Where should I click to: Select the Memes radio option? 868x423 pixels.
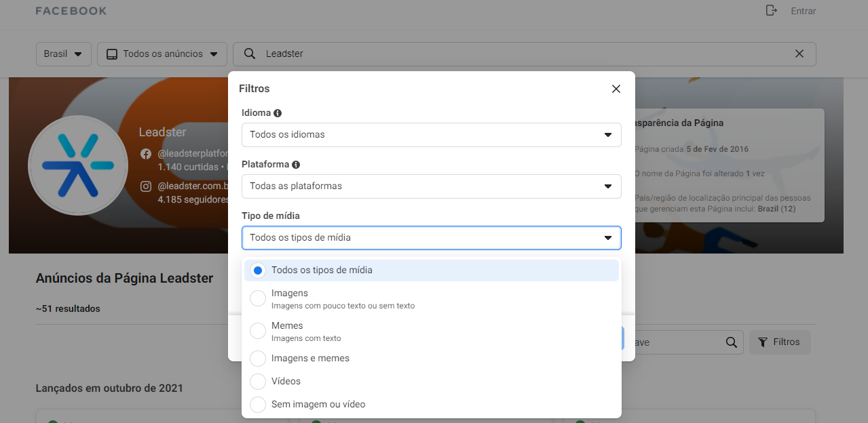click(x=258, y=331)
